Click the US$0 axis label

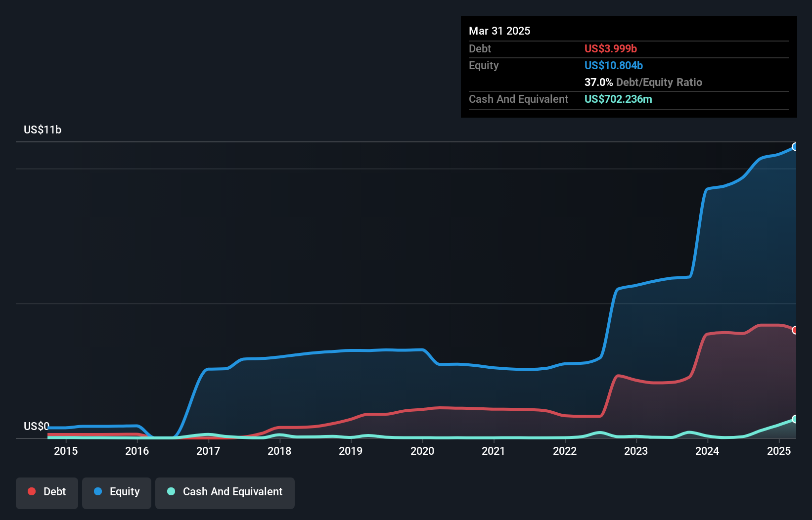tap(37, 426)
